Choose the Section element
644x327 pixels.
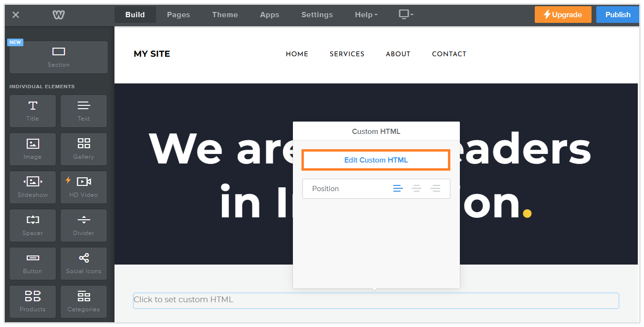coord(59,57)
